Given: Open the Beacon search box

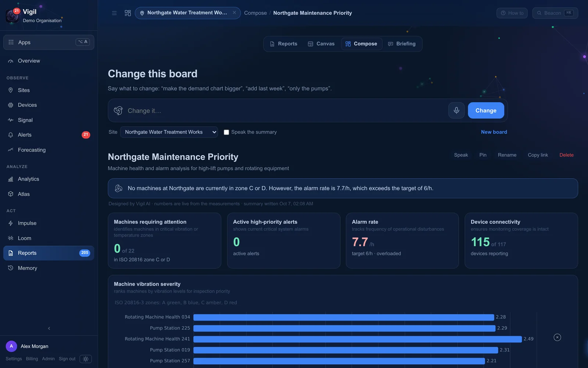Looking at the screenshot, I should coord(555,13).
